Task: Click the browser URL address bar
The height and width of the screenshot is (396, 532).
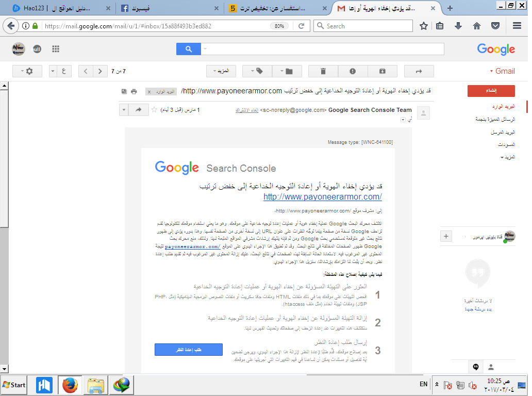Action: click(156, 26)
